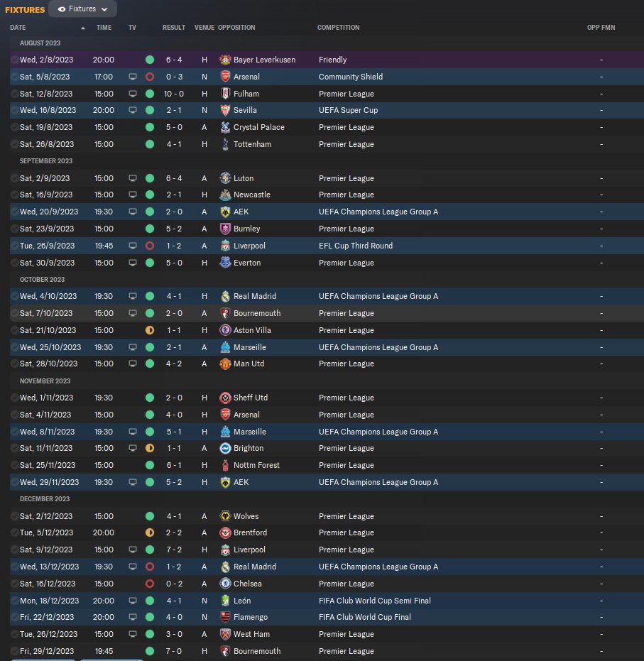Select Marseille in the 25/10/2023 row
This screenshot has height=661, width=644.
click(250, 347)
